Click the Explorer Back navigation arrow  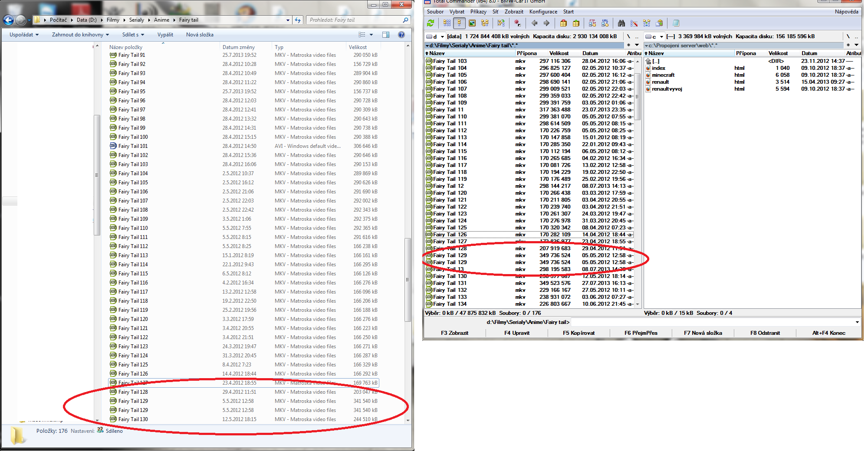8,20
